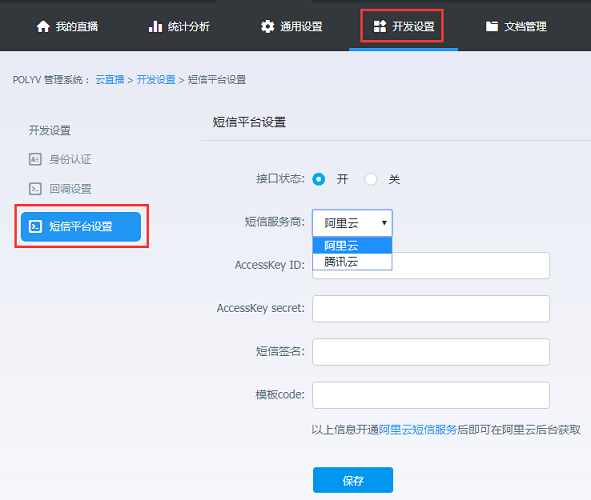The width and height of the screenshot is (591, 500).
Task: Click the ID card icon for 身份认证
Action: (35, 159)
